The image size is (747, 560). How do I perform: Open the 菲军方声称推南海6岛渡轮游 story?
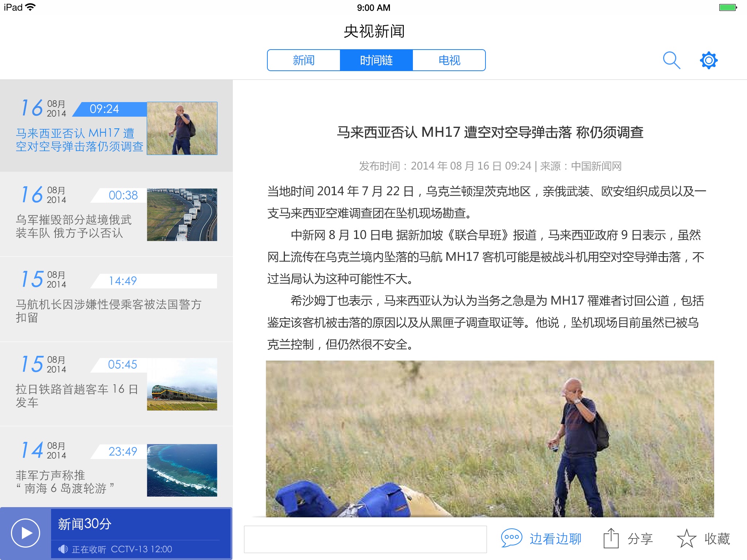pyautogui.click(x=116, y=467)
